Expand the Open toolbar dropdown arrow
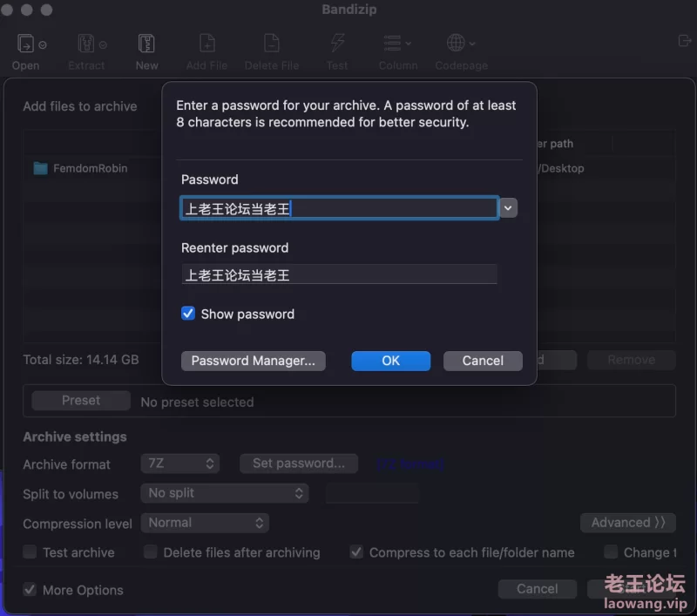The width and height of the screenshot is (697, 616). pyautogui.click(x=43, y=45)
